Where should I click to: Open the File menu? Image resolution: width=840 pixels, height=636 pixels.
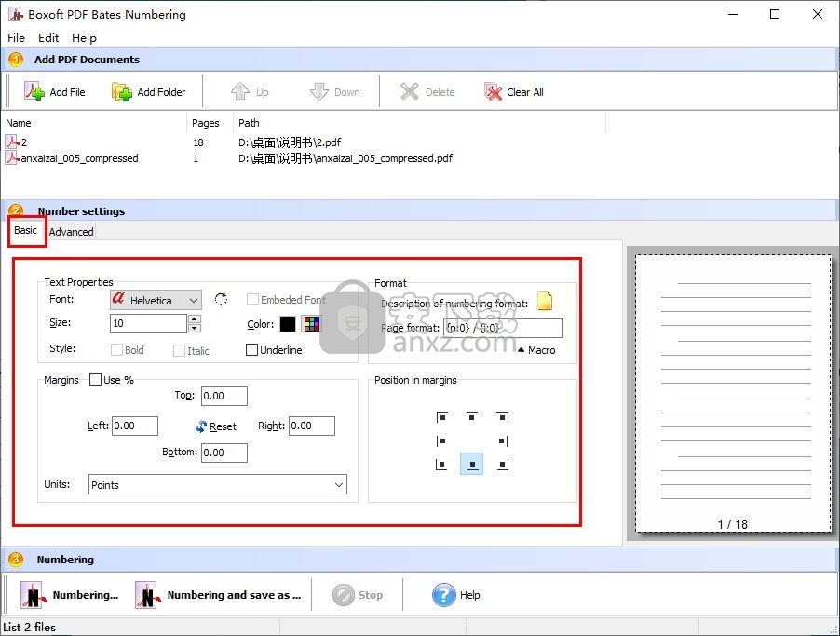(16, 37)
